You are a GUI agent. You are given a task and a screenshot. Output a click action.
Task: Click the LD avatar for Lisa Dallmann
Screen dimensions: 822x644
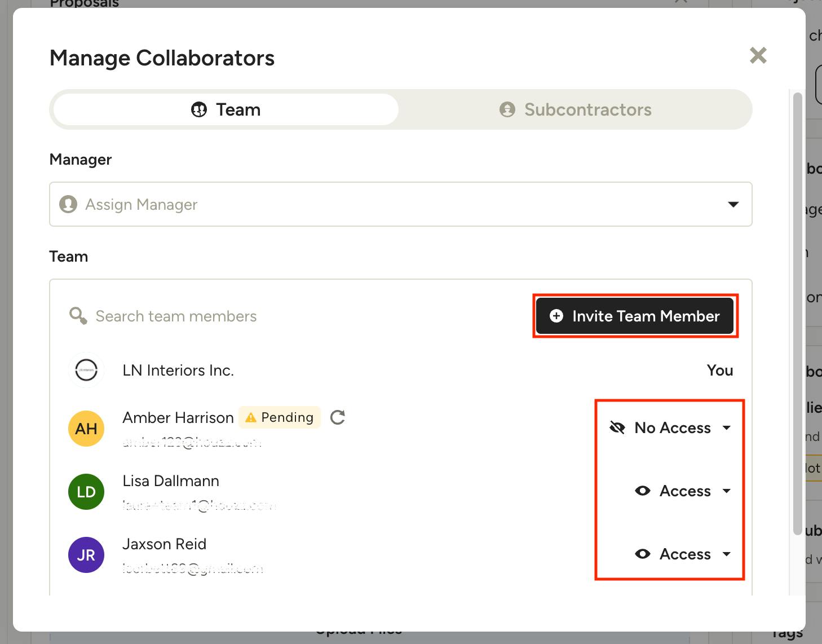pyautogui.click(x=86, y=492)
